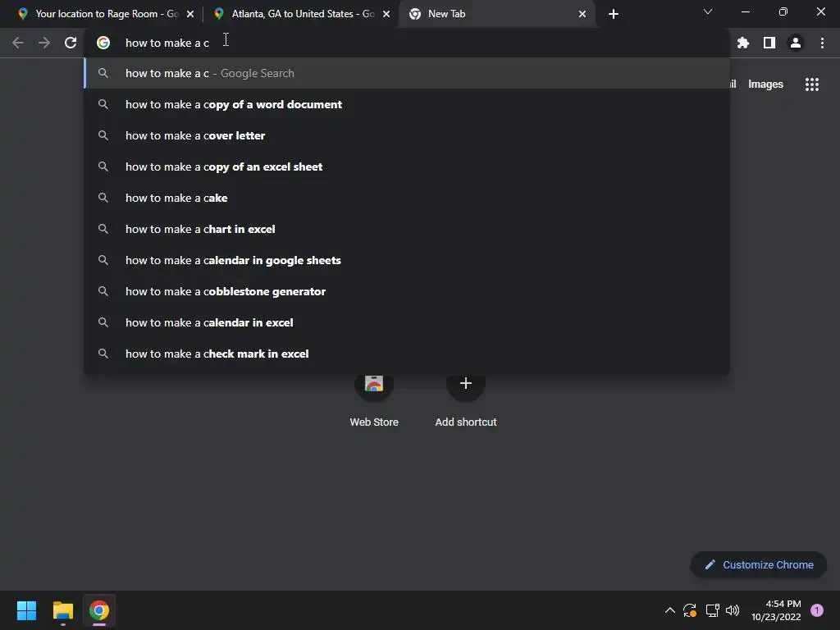Screen dimensions: 840x630
Task: Reload the page with refresh icon
Action: click(x=71, y=43)
